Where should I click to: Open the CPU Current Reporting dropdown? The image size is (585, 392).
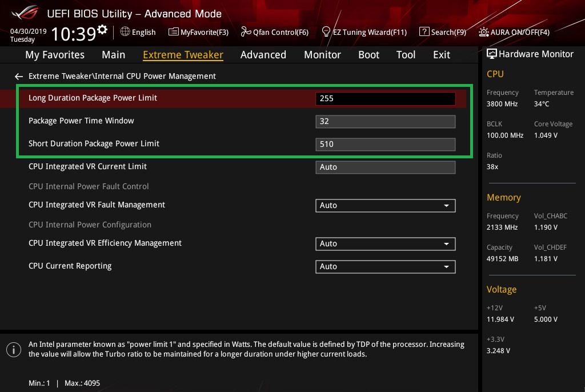[x=386, y=266]
